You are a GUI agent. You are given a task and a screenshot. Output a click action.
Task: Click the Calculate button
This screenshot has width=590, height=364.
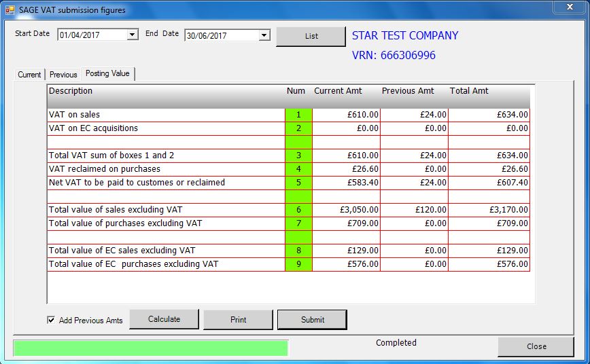pyautogui.click(x=164, y=319)
